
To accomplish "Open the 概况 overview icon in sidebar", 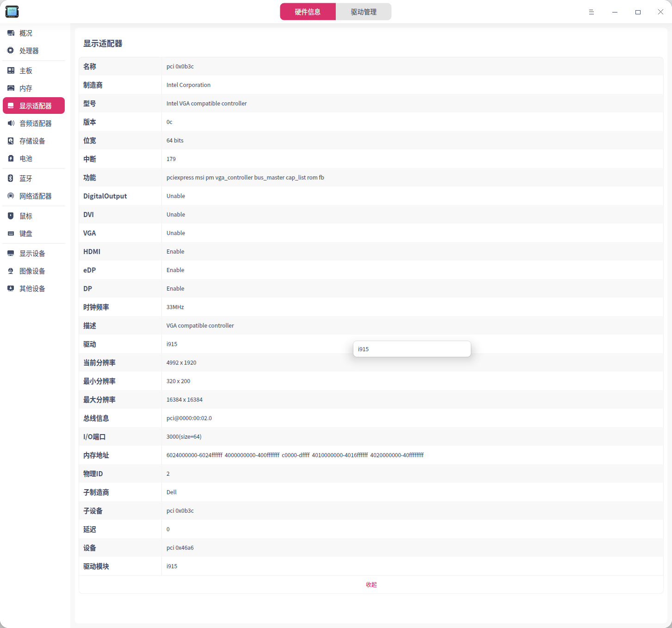I will pos(11,33).
